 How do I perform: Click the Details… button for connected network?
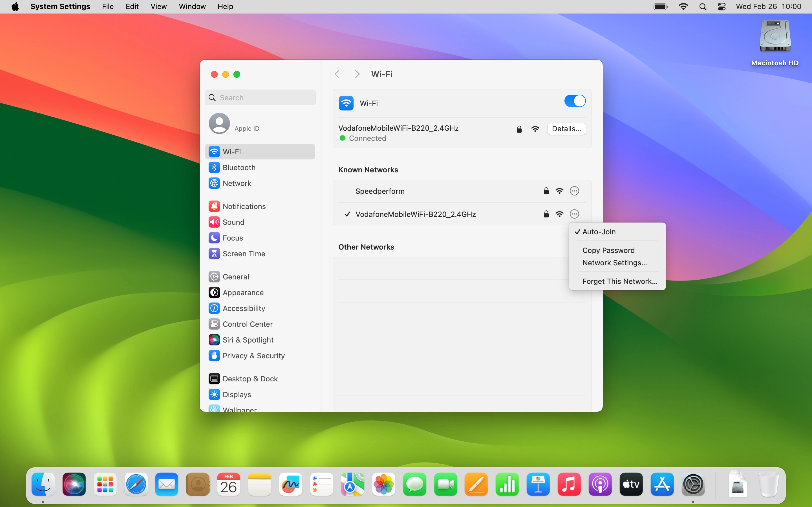pyautogui.click(x=566, y=129)
